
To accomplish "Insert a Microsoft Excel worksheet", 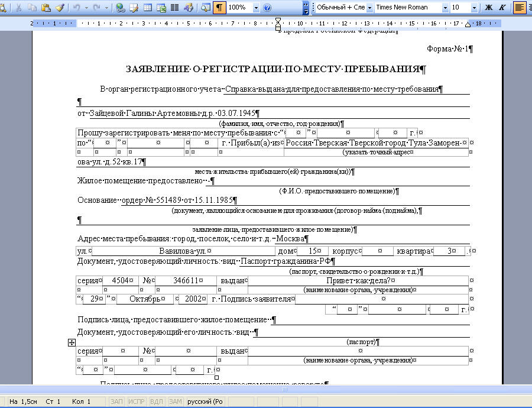I will pyautogui.click(x=161, y=8).
